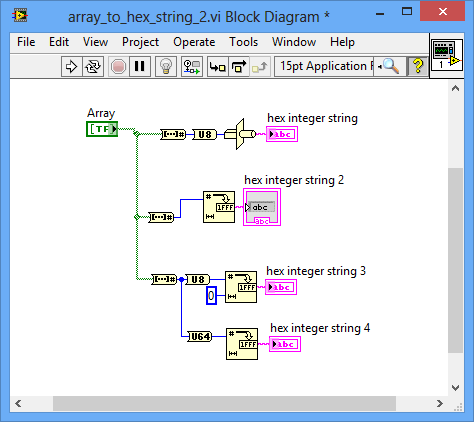Select the Type Cast node
Image resolution: width=474 pixels, height=422 pixels.
pyautogui.click(x=240, y=134)
